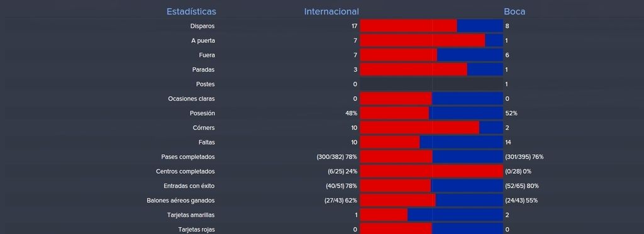Click the Paradas statistic label

tap(203, 70)
